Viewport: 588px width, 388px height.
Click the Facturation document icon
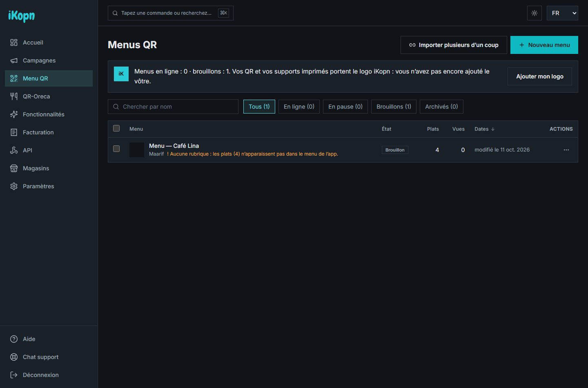pyautogui.click(x=14, y=132)
